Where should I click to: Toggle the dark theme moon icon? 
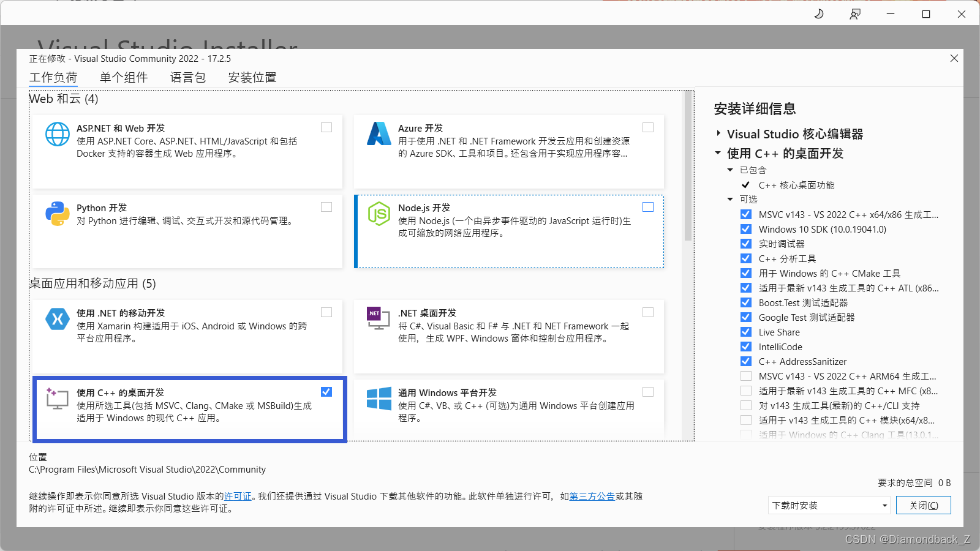[819, 13]
